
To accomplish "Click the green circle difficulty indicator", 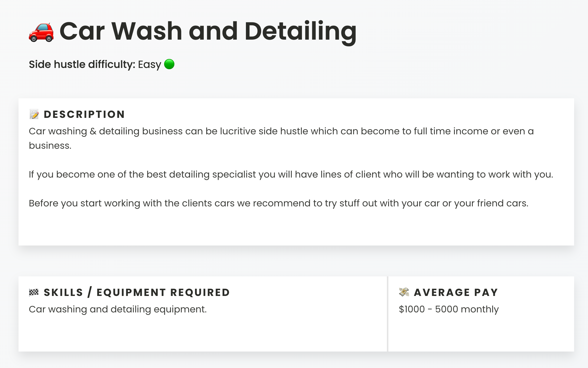I will point(169,64).
